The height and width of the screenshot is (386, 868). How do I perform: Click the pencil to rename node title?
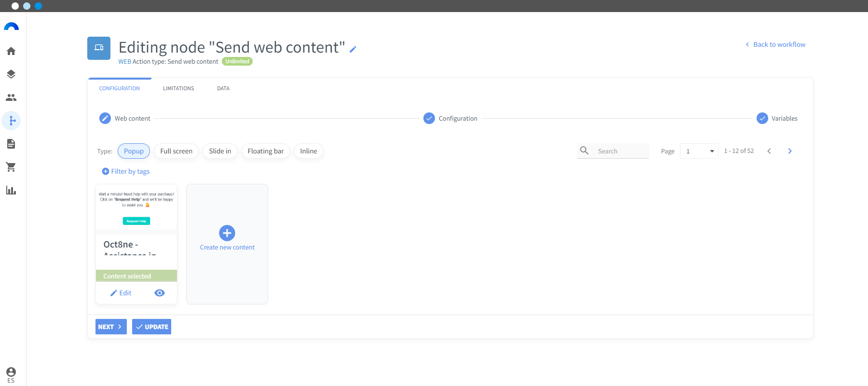(x=353, y=49)
